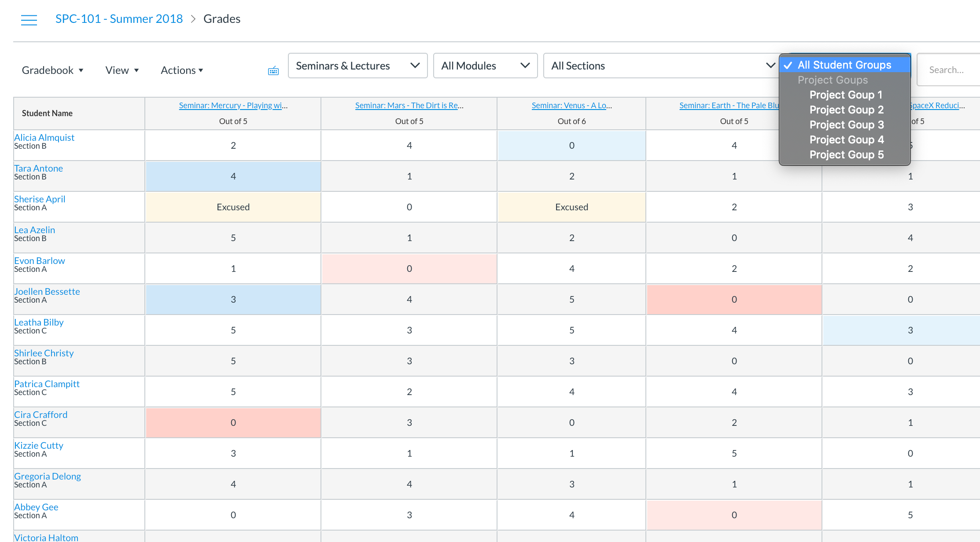Select Cira Crafford's red Mercury grade cell

coord(233,422)
